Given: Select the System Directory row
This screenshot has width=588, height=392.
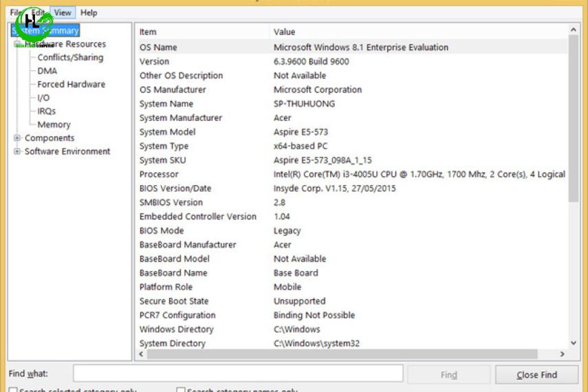Looking at the screenshot, I should click(x=351, y=343).
